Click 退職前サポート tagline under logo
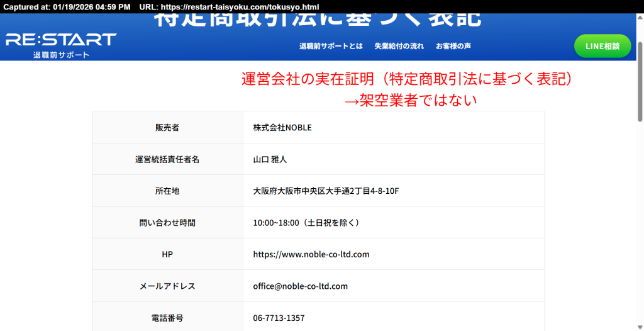Viewport: 644px width, 331px height. pos(61,55)
